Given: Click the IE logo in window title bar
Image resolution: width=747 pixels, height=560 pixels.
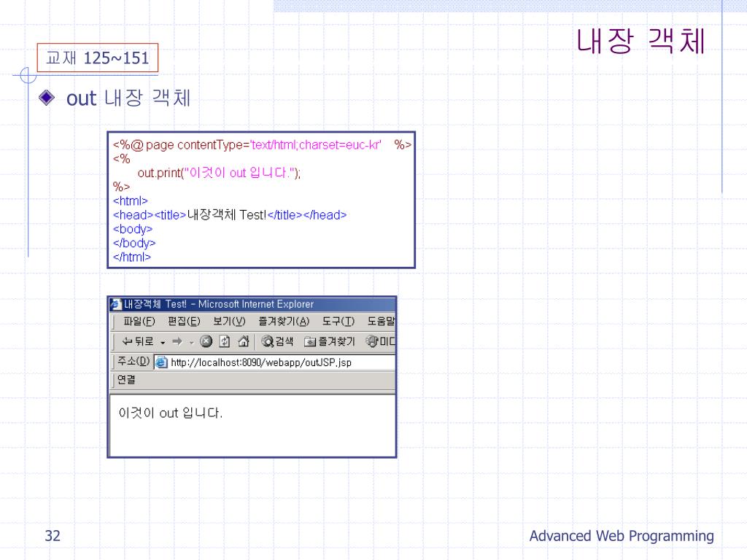Looking at the screenshot, I should (x=116, y=304).
